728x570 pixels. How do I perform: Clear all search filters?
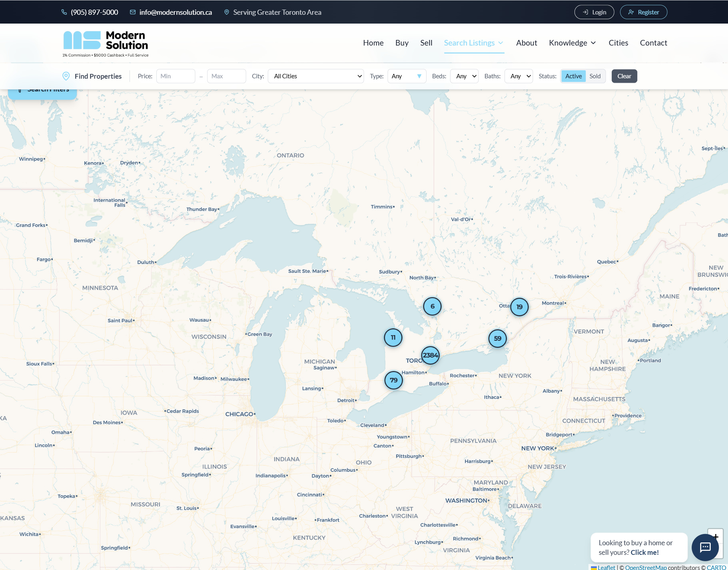coord(624,76)
